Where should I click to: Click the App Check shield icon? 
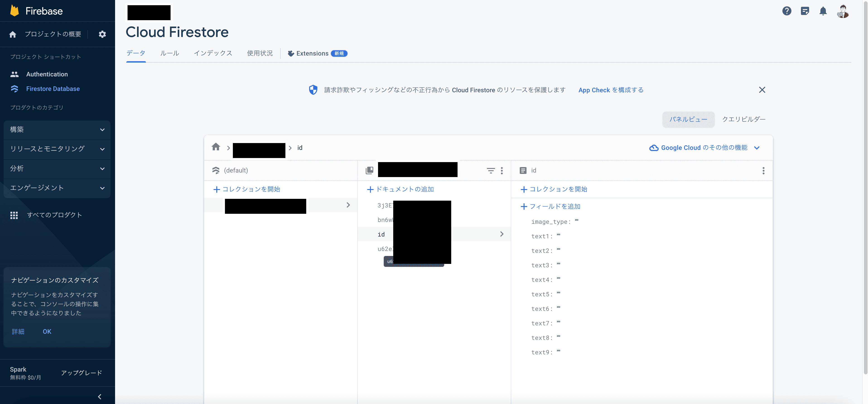[313, 90]
